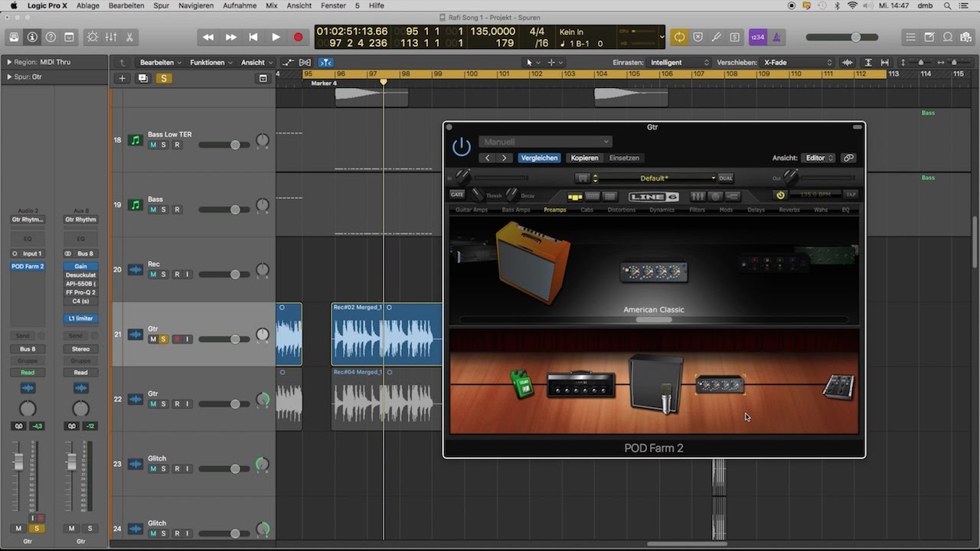Click the plugin Link chain icon
Viewport: 980px width, 551px height.
tap(848, 158)
